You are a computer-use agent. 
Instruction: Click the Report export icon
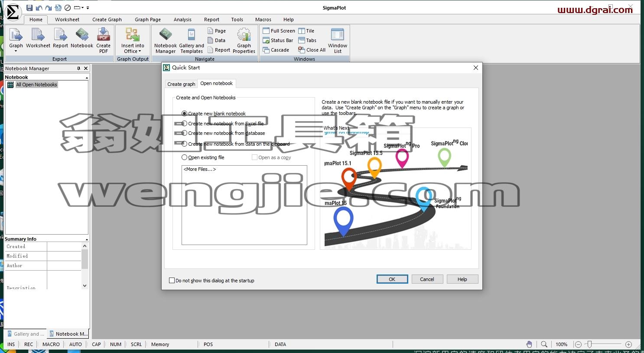tap(60, 38)
